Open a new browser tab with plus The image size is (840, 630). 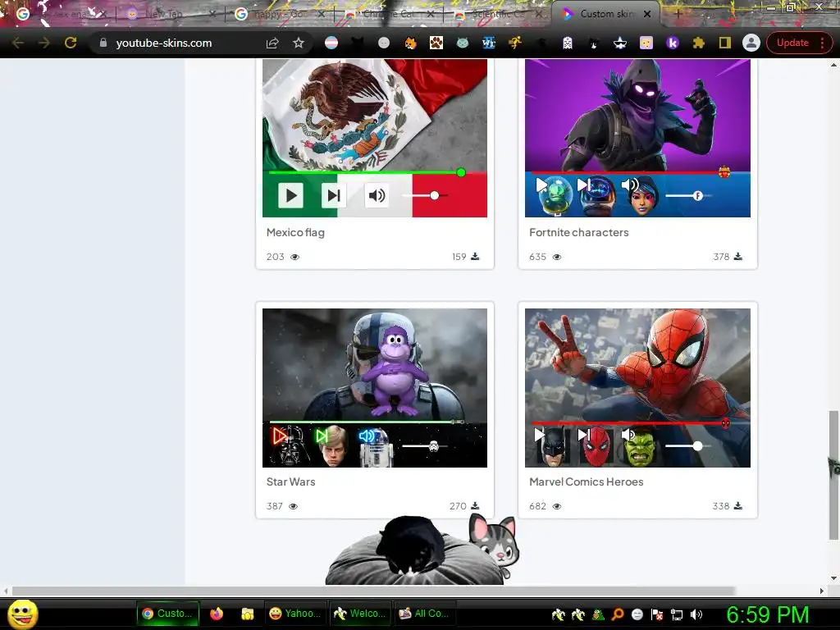click(x=678, y=15)
